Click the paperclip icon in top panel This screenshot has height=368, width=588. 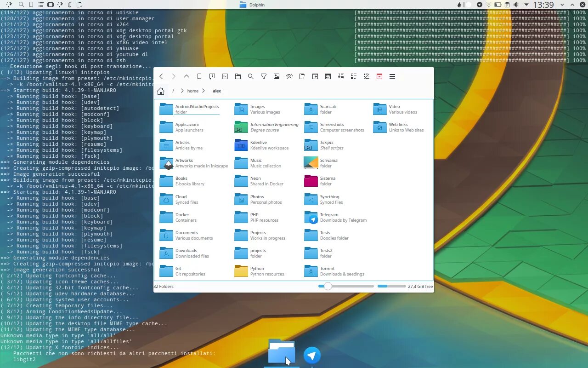pyautogui.click(x=69, y=5)
